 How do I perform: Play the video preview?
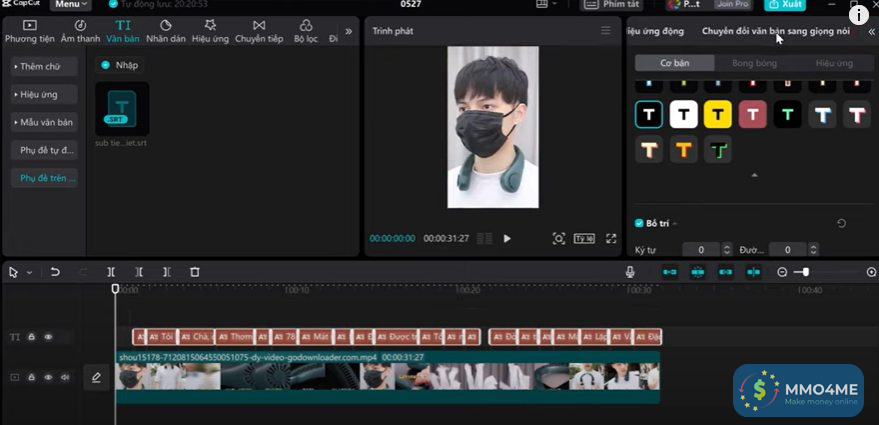[x=507, y=239]
